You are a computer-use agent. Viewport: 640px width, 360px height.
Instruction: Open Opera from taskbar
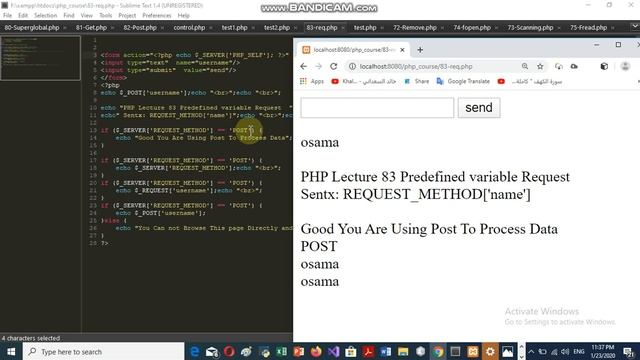tap(229, 351)
